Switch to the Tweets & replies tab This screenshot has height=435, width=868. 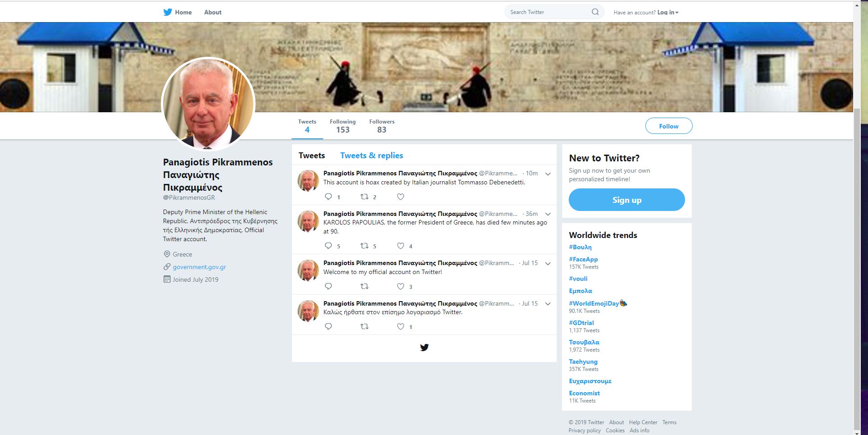(x=371, y=155)
